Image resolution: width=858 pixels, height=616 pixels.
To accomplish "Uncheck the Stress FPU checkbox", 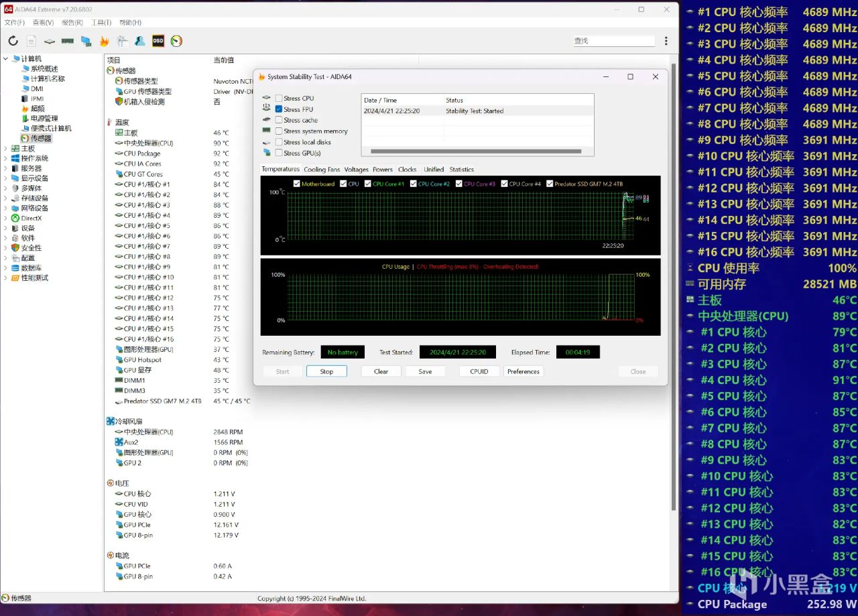I will pos(279,109).
